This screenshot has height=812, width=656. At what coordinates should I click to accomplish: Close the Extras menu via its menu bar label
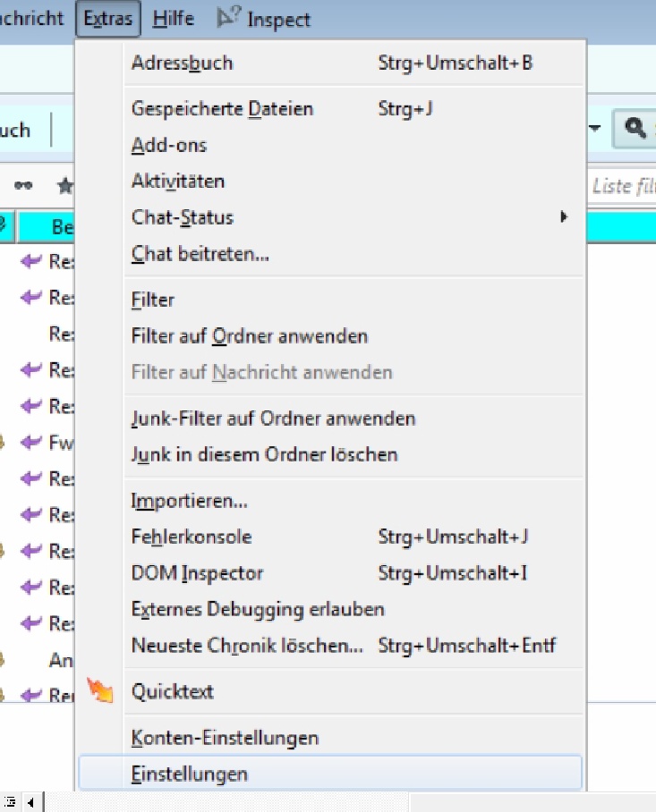108,19
